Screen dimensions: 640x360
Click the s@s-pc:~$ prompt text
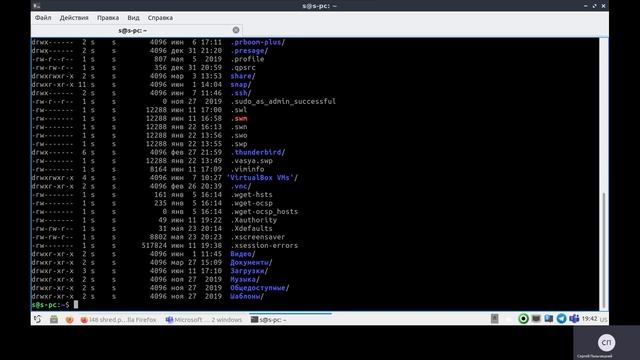50,304
